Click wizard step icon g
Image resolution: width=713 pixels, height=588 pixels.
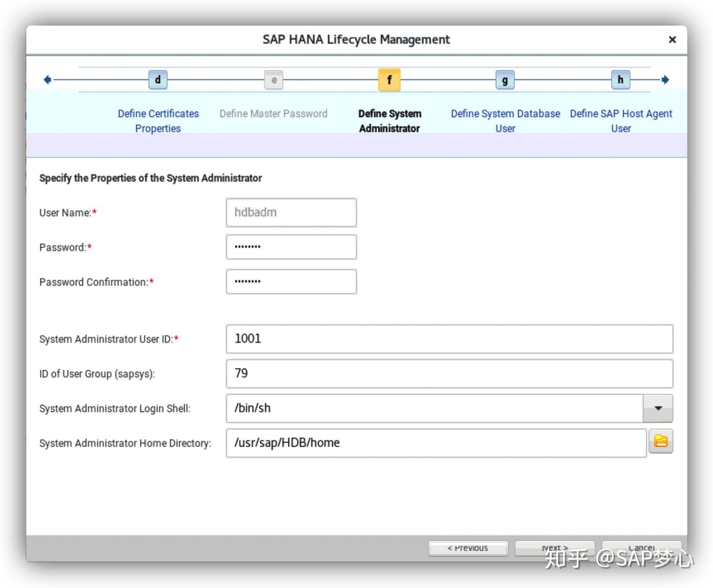[x=505, y=80]
